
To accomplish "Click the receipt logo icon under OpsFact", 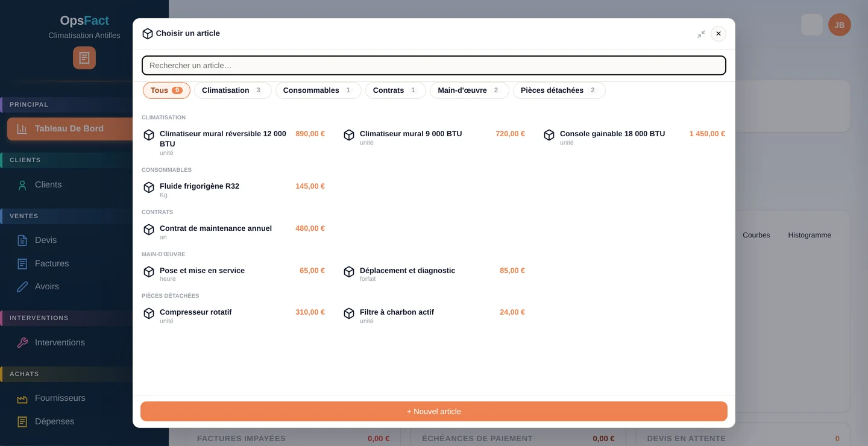I will click(x=84, y=58).
